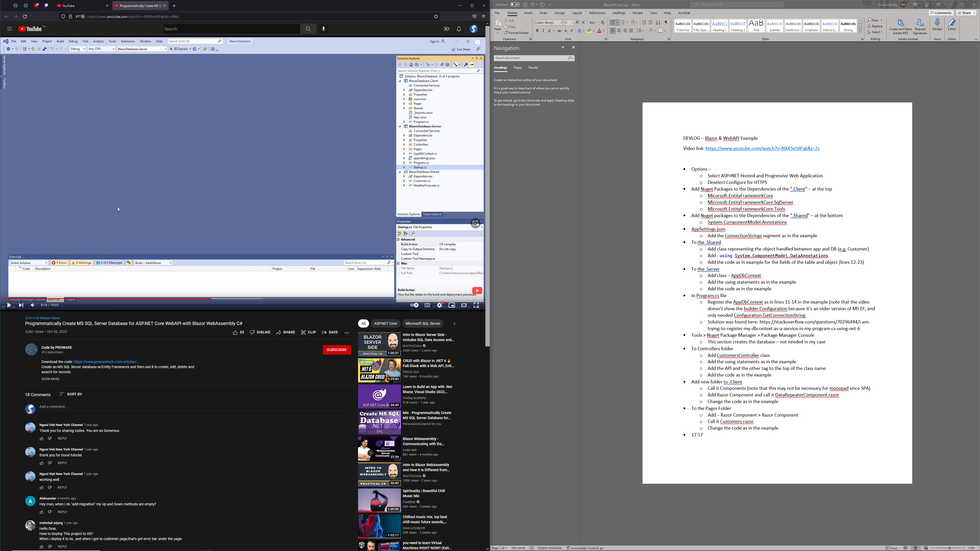Open YouTube hamburger guide menu
The width and height of the screenshot is (980, 551).
point(9,29)
